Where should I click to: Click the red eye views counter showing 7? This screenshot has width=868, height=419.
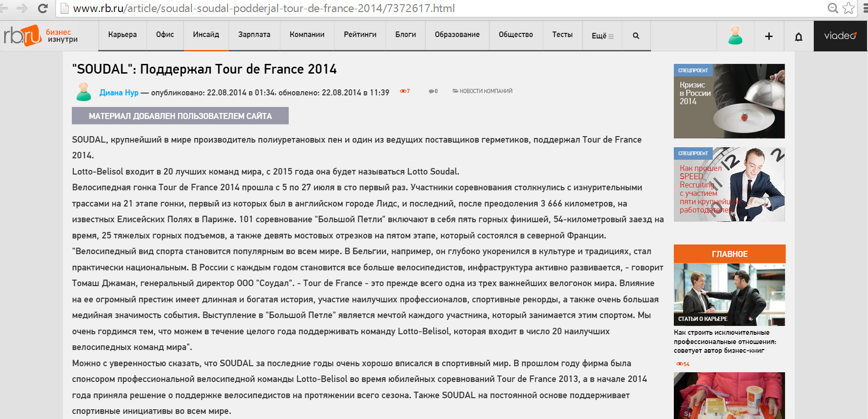coord(405,91)
